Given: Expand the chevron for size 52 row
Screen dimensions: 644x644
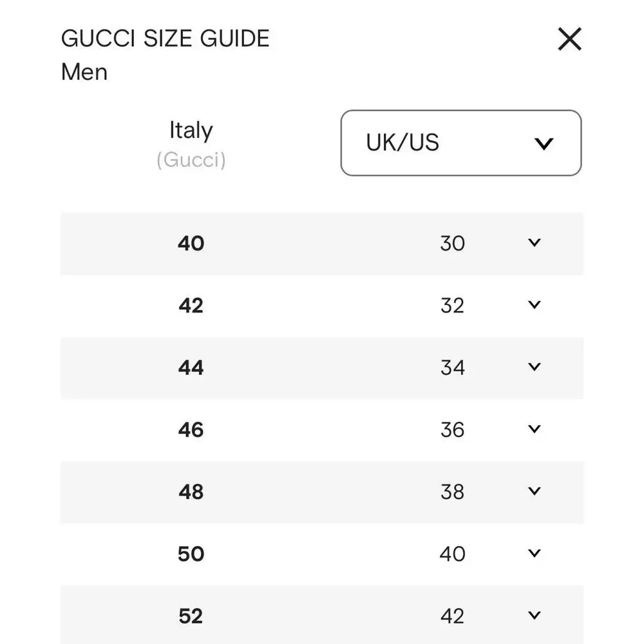Looking at the screenshot, I should tap(535, 615).
